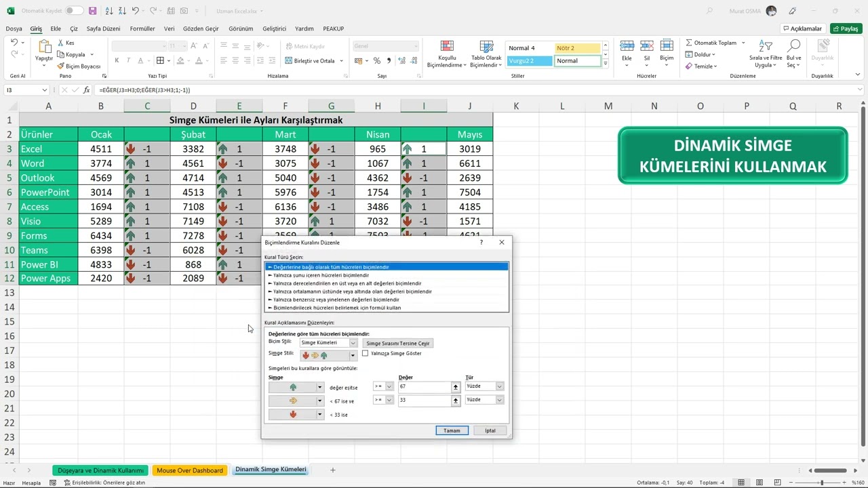Click the Kes scissors icon
Screen dimensions: 868x488
click(61, 43)
